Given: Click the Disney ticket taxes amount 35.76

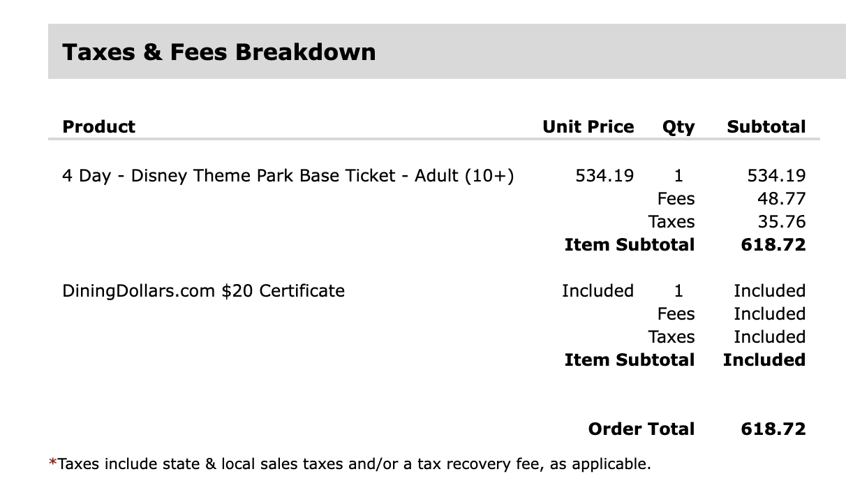Looking at the screenshot, I should point(781,222).
